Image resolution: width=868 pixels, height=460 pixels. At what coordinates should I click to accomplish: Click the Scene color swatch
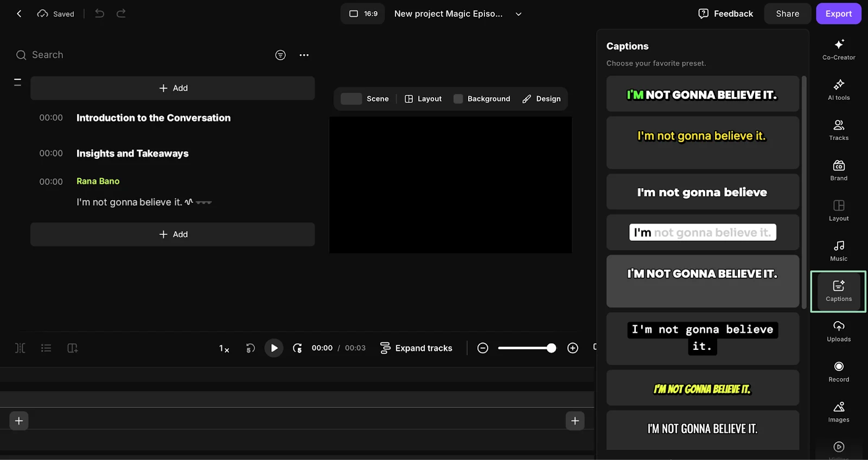coord(351,99)
